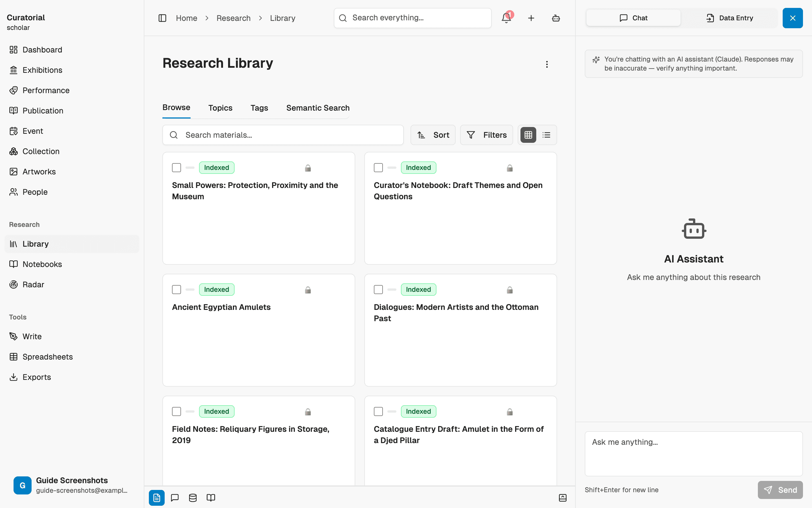Open Radar in sidebar
Viewport: 812px width, 508px height.
[72, 284]
